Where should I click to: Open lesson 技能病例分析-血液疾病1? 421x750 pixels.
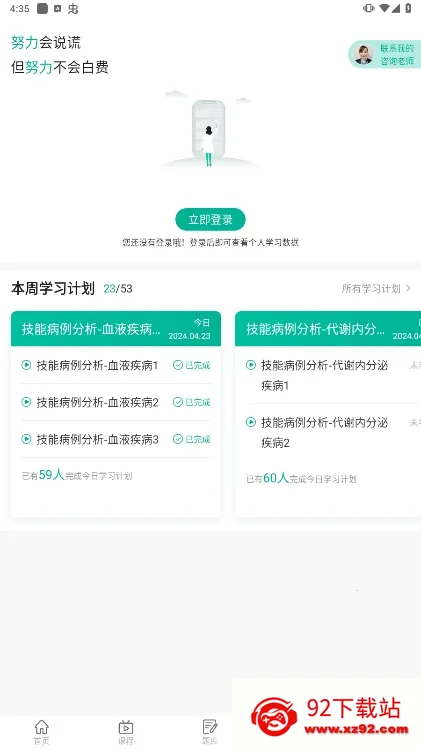(x=97, y=365)
